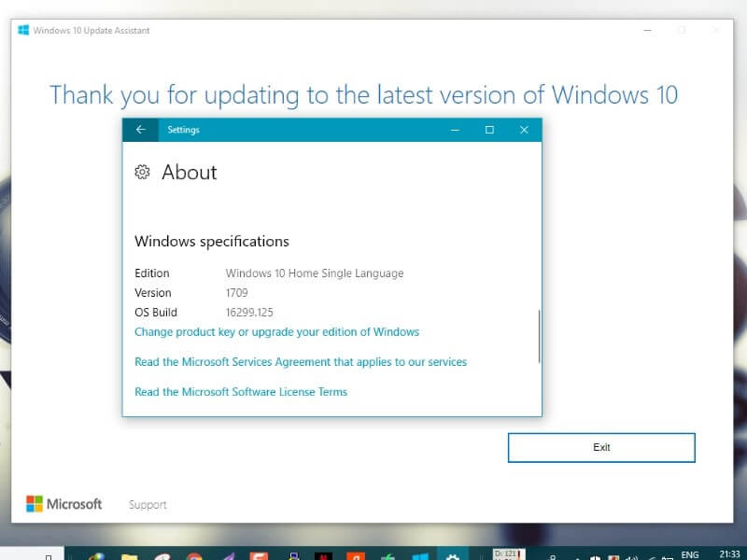The image size is (747, 560).
Task: Click the 'OS Build' label
Action: coord(156,313)
